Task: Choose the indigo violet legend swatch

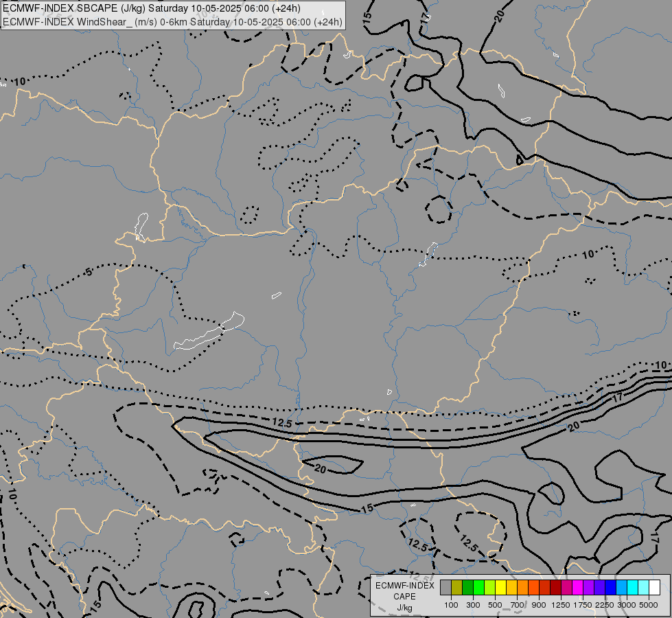Action: pyautogui.click(x=599, y=588)
